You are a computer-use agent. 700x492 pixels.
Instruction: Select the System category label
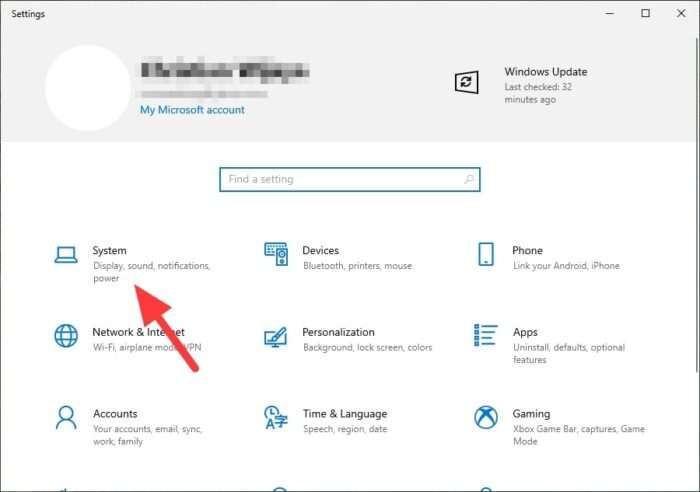109,250
